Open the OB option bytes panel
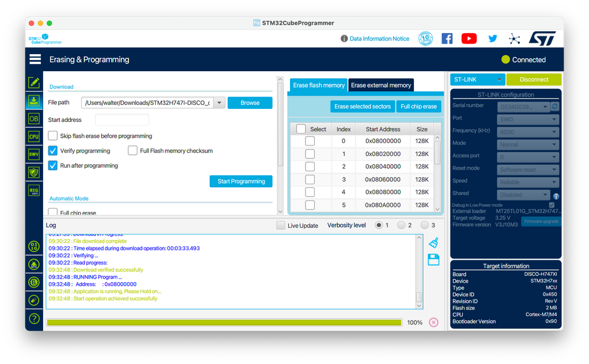This screenshot has width=589, height=364. [34, 119]
